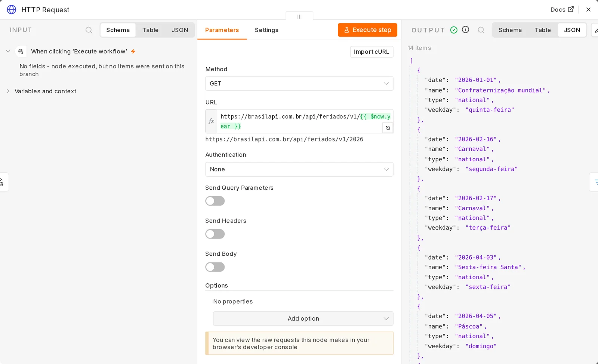
Task: Open Docs external link
Action: [x=562, y=10]
